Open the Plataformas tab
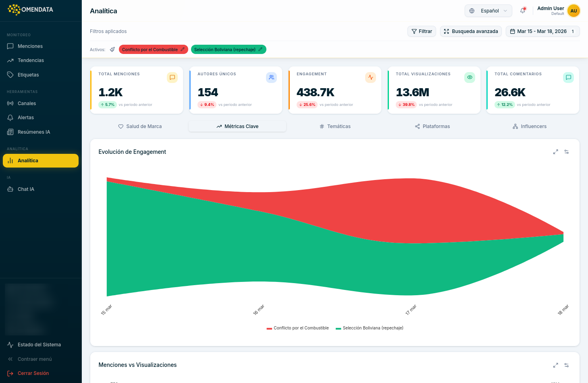Screen dimensions: 588x383 432,126
